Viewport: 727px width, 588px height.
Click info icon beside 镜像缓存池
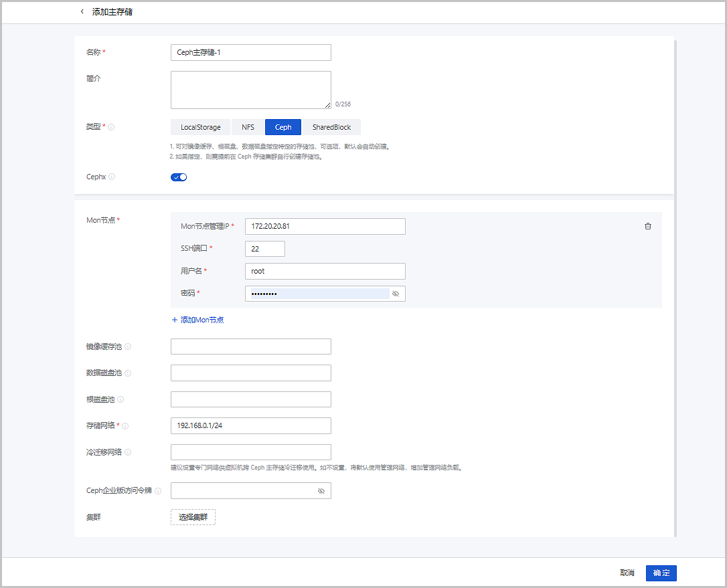[x=128, y=347]
